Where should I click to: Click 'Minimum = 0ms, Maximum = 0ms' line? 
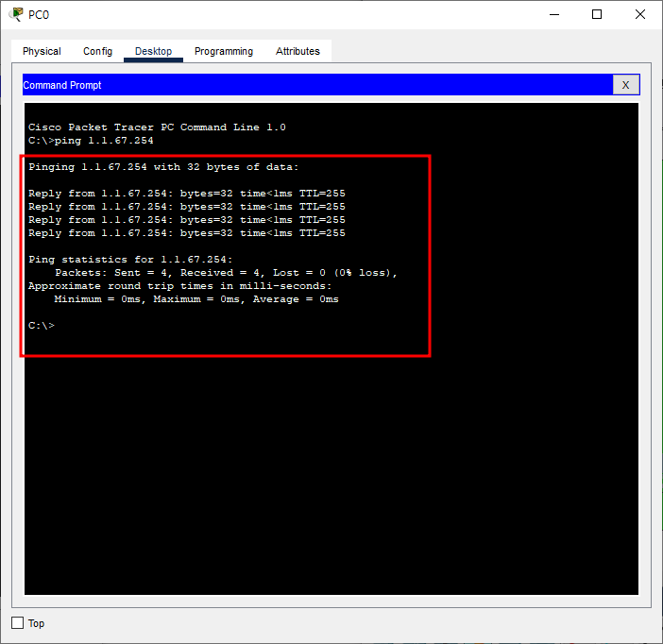196,299
